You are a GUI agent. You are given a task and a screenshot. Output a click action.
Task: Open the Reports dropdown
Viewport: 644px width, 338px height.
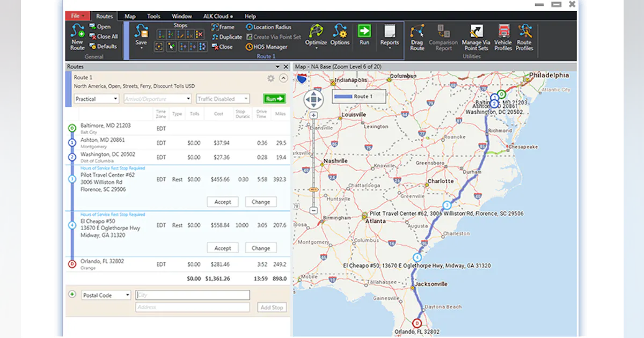[390, 48]
